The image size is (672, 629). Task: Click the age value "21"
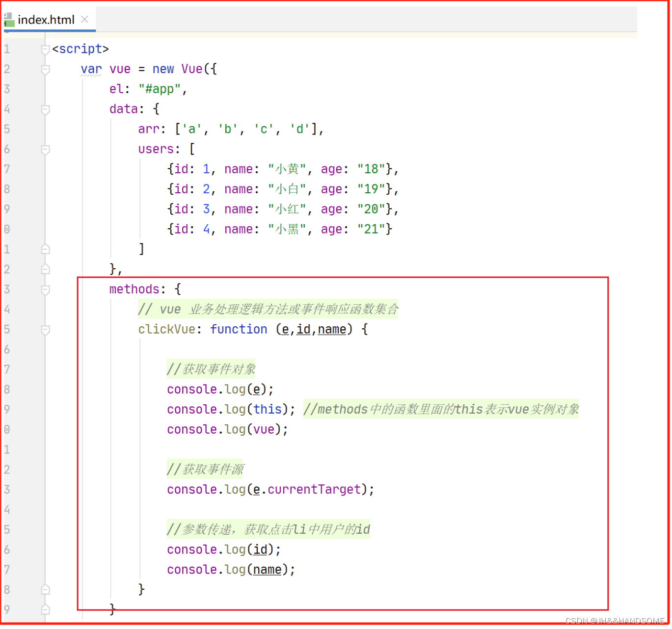371,230
